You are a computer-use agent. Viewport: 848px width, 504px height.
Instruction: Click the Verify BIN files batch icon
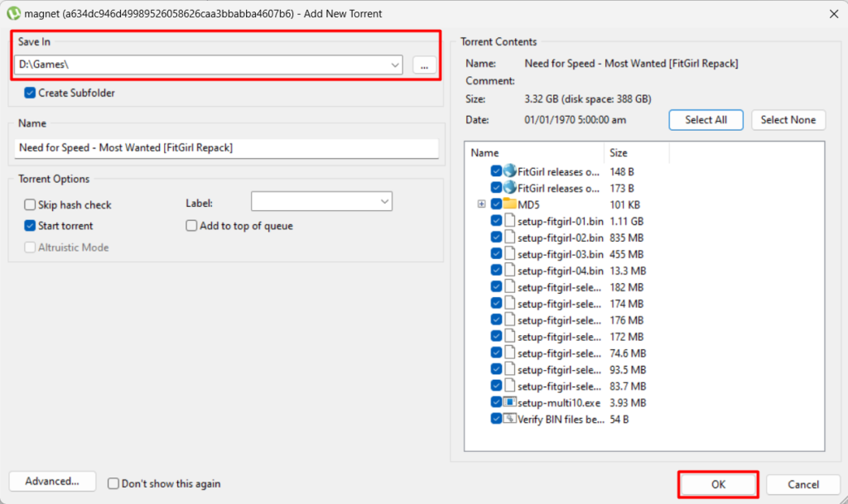click(510, 419)
